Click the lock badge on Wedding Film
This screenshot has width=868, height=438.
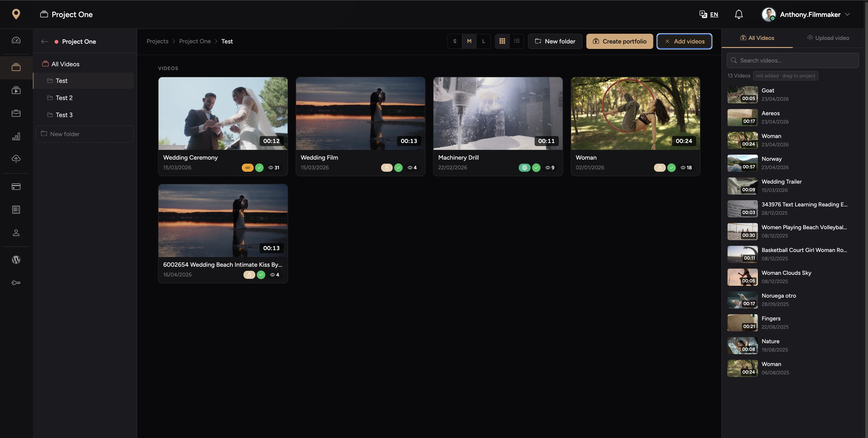(387, 168)
